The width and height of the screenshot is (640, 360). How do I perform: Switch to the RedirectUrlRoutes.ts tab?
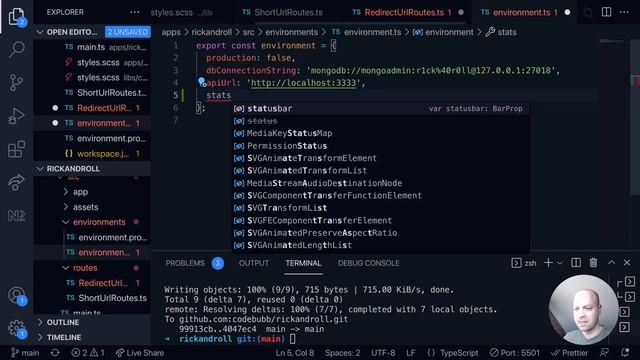click(403, 12)
